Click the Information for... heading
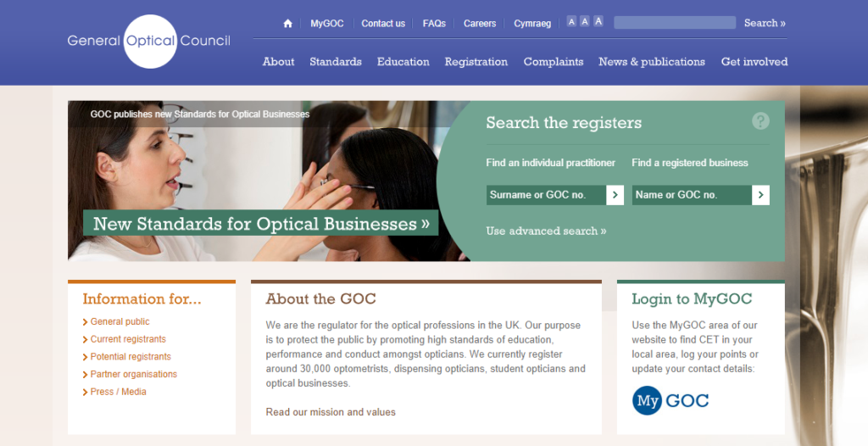This screenshot has width=868, height=446. pos(142,299)
